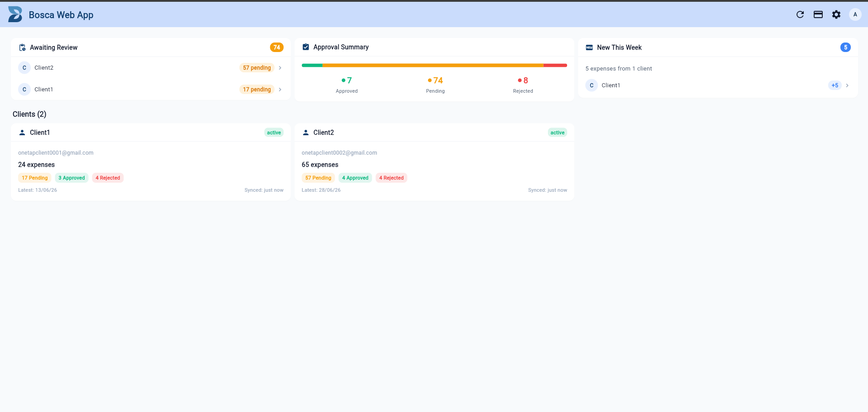This screenshot has width=868, height=412.
Task: Click the '57 Pending' tag on Client2 card
Action: click(318, 178)
